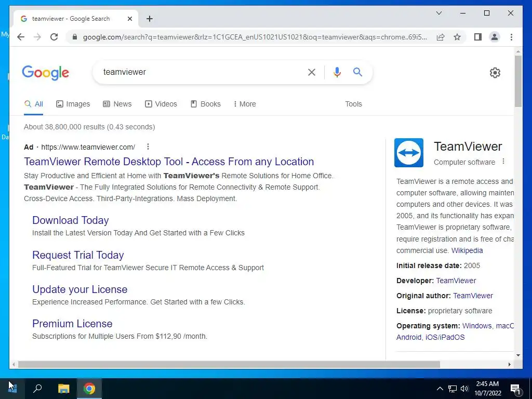
Task: Open Google quick settings gear
Action: (x=495, y=73)
